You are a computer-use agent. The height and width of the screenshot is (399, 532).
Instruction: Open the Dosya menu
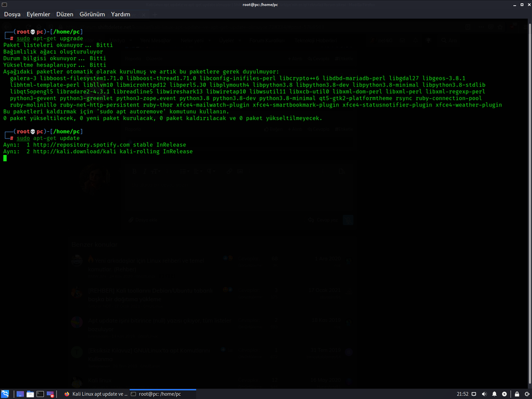click(x=12, y=14)
